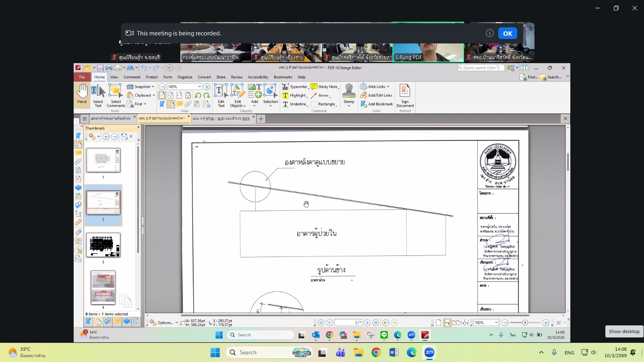Choose the Select Comments tool
This screenshot has width=644, height=362.
click(x=116, y=95)
